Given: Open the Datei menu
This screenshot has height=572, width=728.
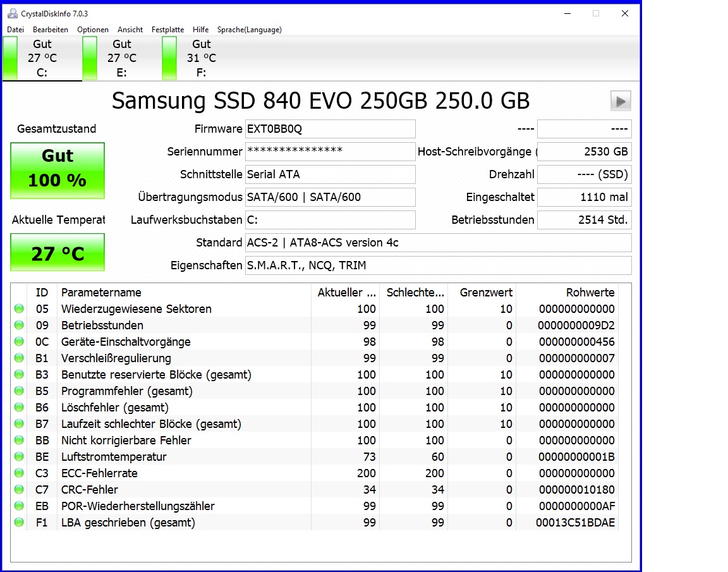Looking at the screenshot, I should pos(15,30).
